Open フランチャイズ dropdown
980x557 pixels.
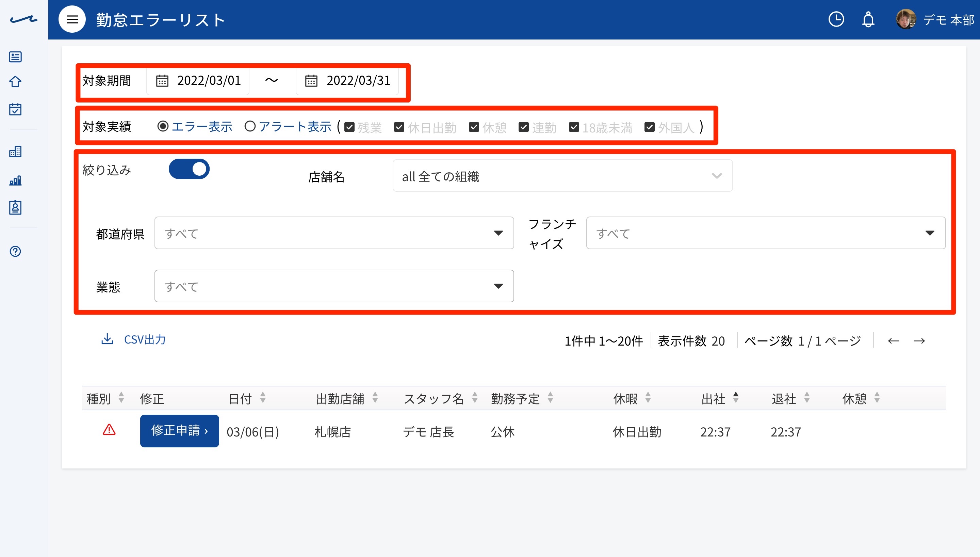coord(766,233)
